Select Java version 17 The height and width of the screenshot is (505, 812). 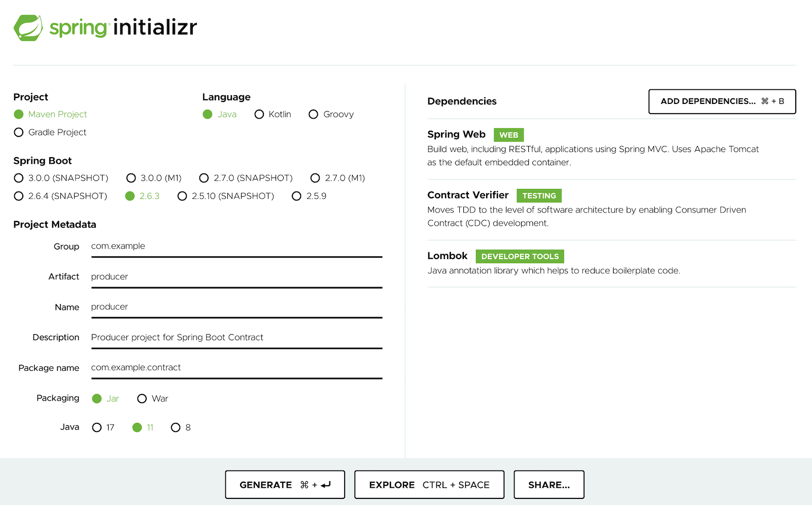[97, 427]
